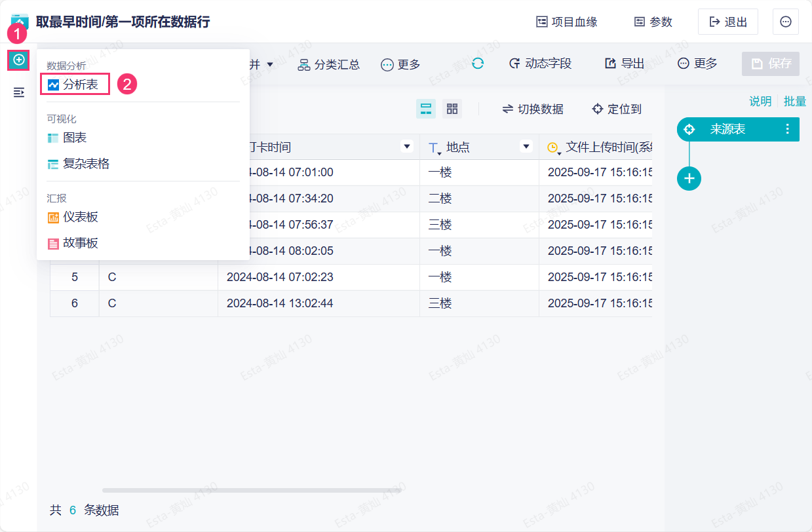The image size is (812, 532).
Task: Open 更多 next to 导出
Action: pos(697,64)
